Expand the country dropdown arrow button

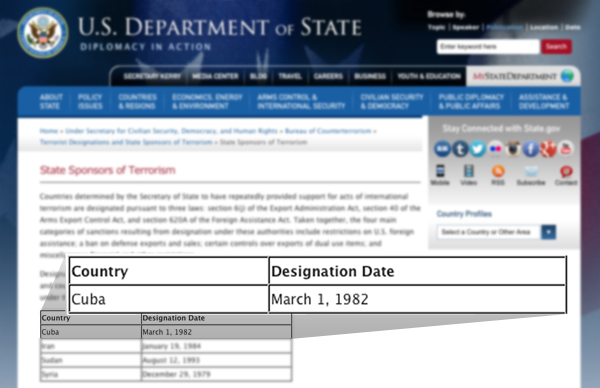[548, 232]
